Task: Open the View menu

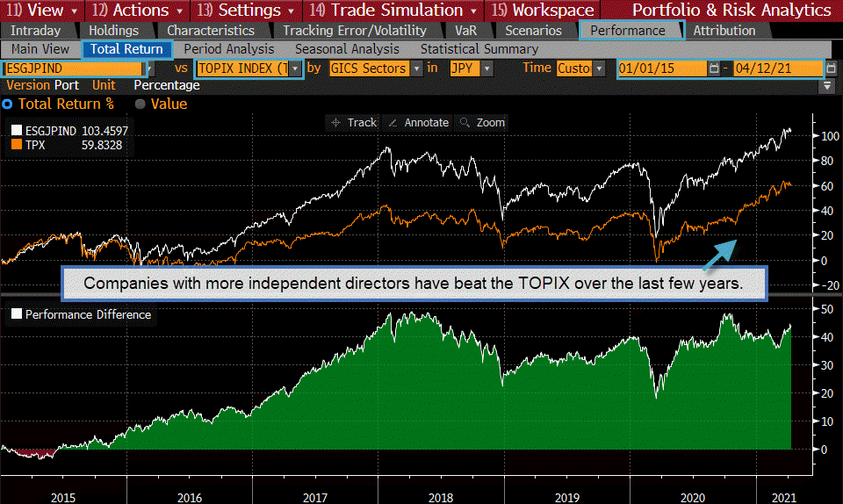Action: coord(42,10)
